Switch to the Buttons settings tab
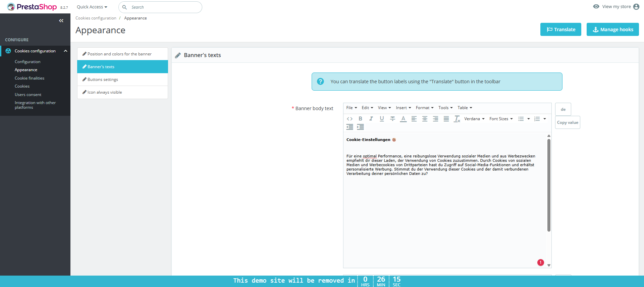Screen dimensions: 644x287 [122, 80]
